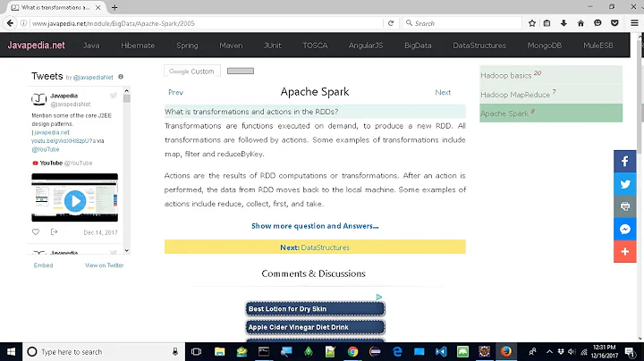Viewport: 644px width, 361px height.
Task: Open Task View from the taskbar
Action: click(x=196, y=352)
